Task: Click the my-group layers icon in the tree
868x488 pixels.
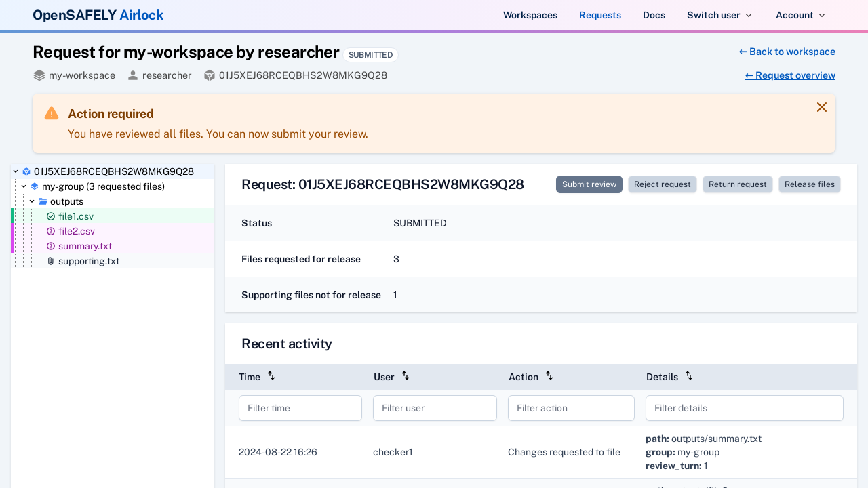Action: click(35, 186)
